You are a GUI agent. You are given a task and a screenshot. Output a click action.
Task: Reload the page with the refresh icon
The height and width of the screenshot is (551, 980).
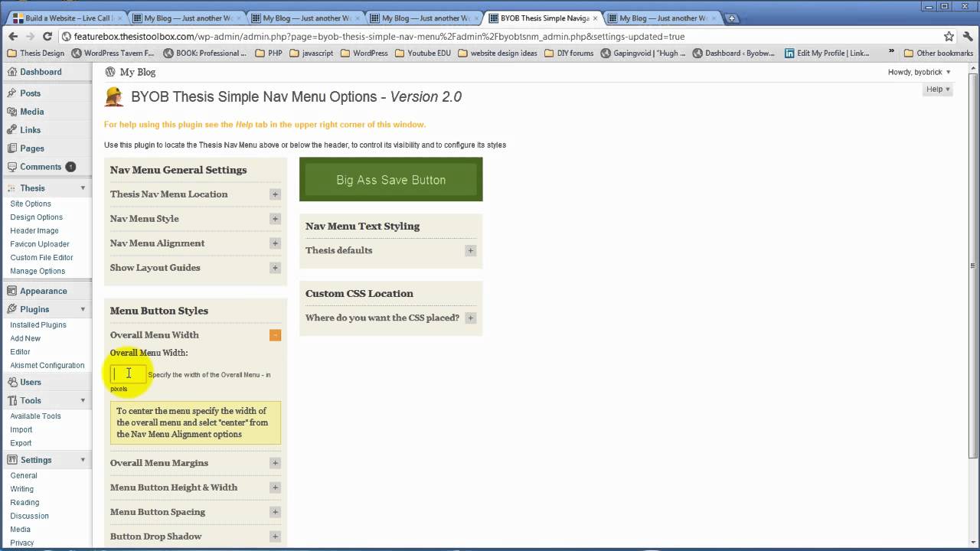[47, 36]
